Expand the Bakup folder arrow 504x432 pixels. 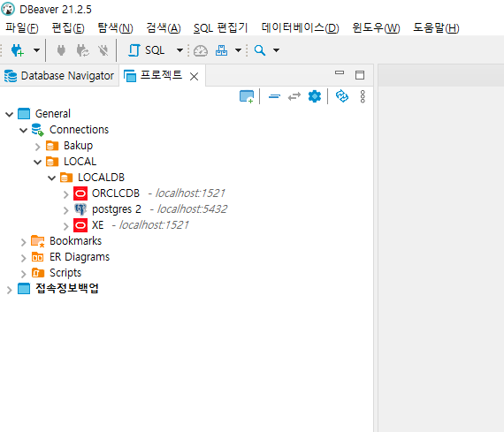coord(38,147)
